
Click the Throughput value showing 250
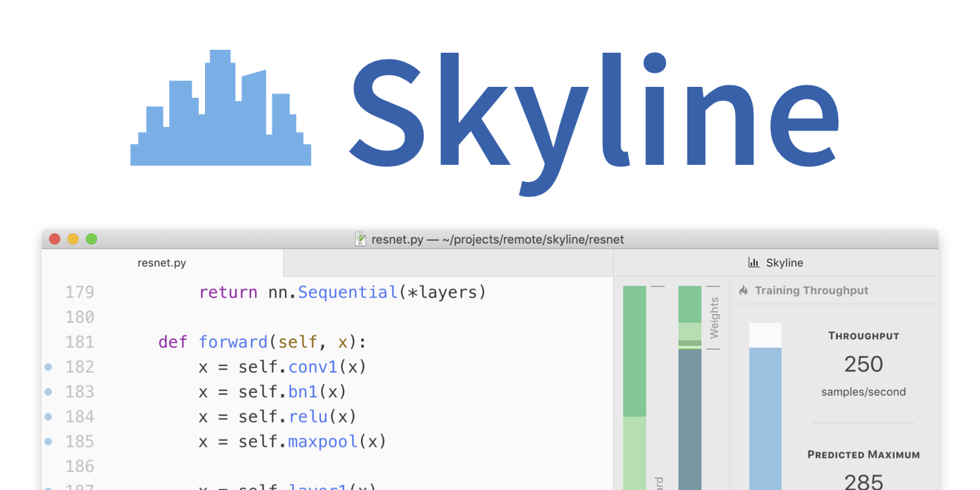pyautogui.click(x=863, y=364)
